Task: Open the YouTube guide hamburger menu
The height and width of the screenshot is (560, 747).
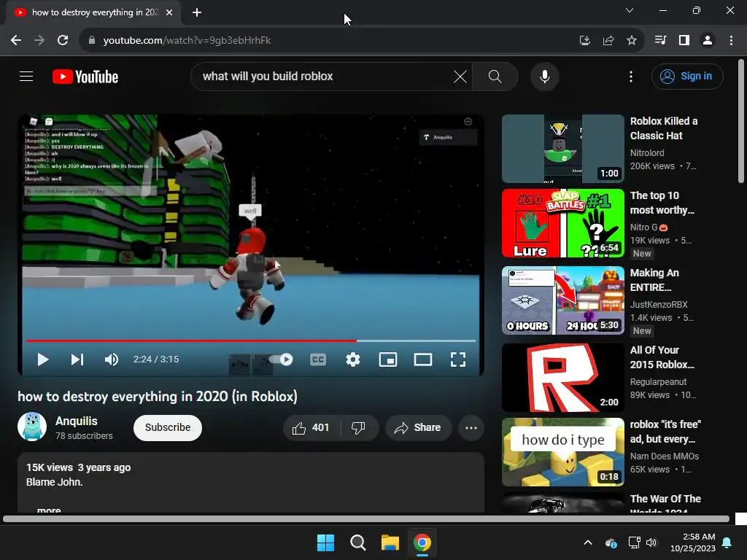Action: [26, 76]
